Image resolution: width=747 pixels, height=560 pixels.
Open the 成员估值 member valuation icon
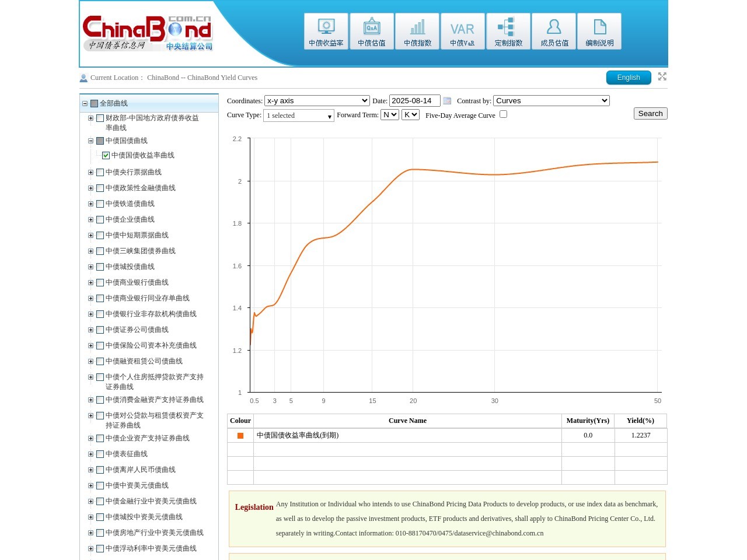554,32
